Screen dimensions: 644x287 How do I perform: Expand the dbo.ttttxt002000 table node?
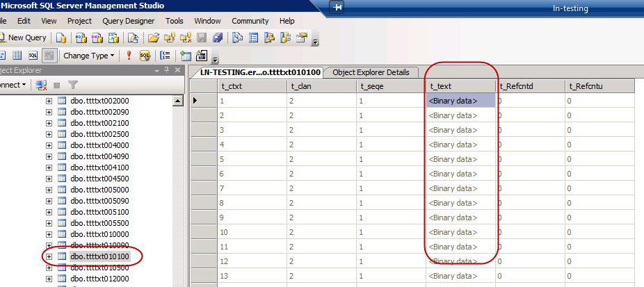point(49,101)
